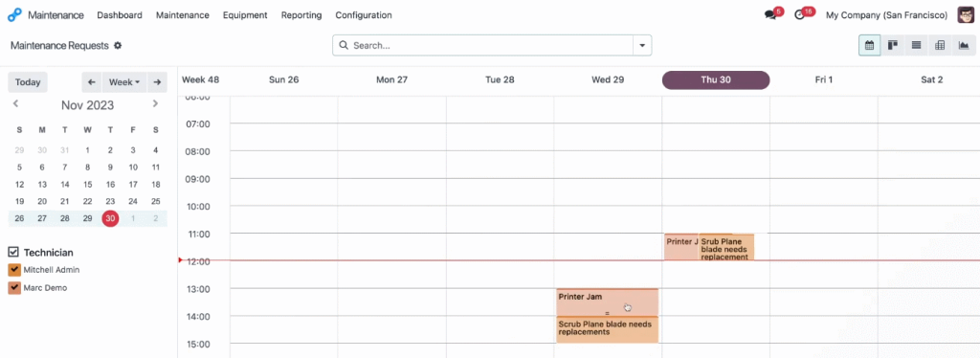The height and width of the screenshot is (358, 980).
Task: Toggle the Technician select-all checkbox
Action: coord(13,252)
